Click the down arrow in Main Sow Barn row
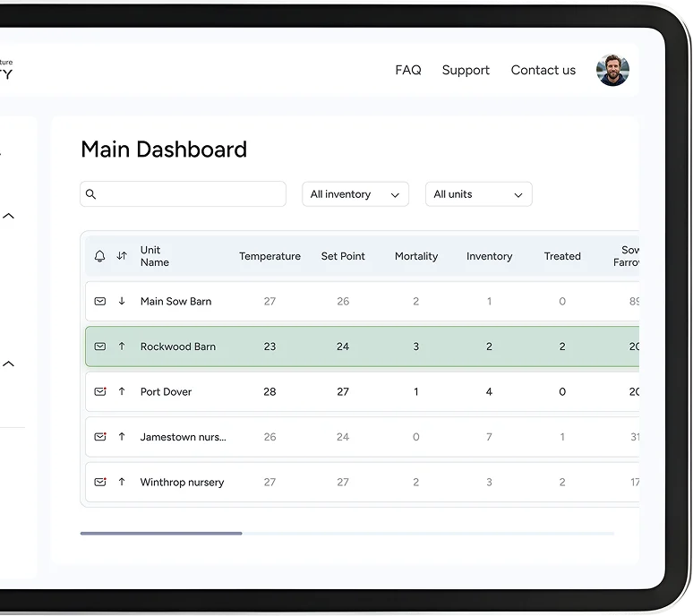The height and width of the screenshot is (616, 693). click(122, 301)
